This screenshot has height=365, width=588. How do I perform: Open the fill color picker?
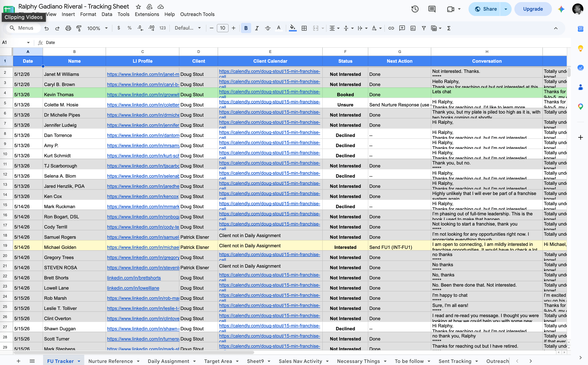coord(293,28)
